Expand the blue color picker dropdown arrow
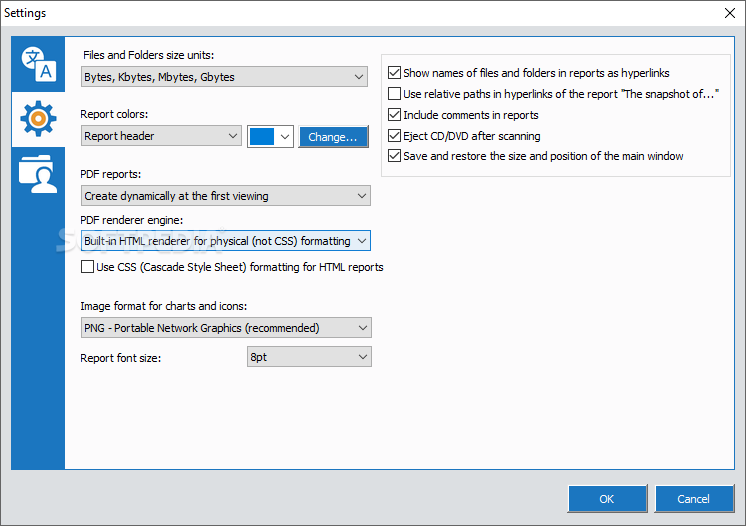The width and height of the screenshot is (746, 526). tap(285, 137)
